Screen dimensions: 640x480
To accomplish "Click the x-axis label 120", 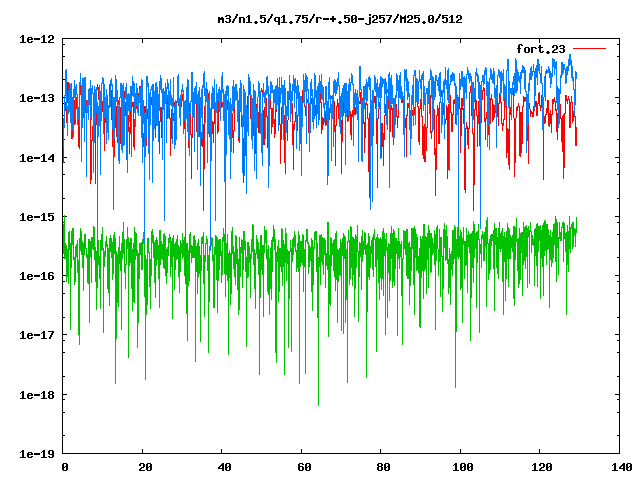I will click(542, 467).
